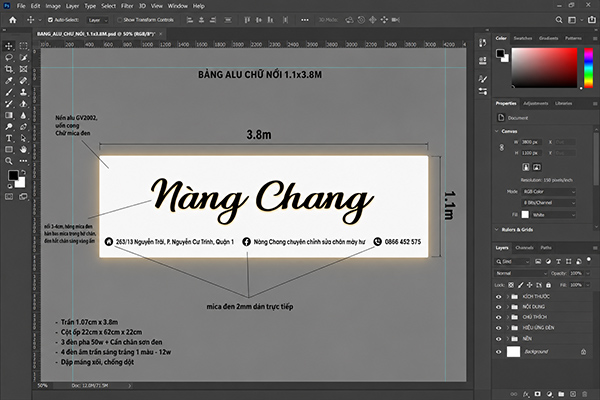Open the Paths tab

546,248
